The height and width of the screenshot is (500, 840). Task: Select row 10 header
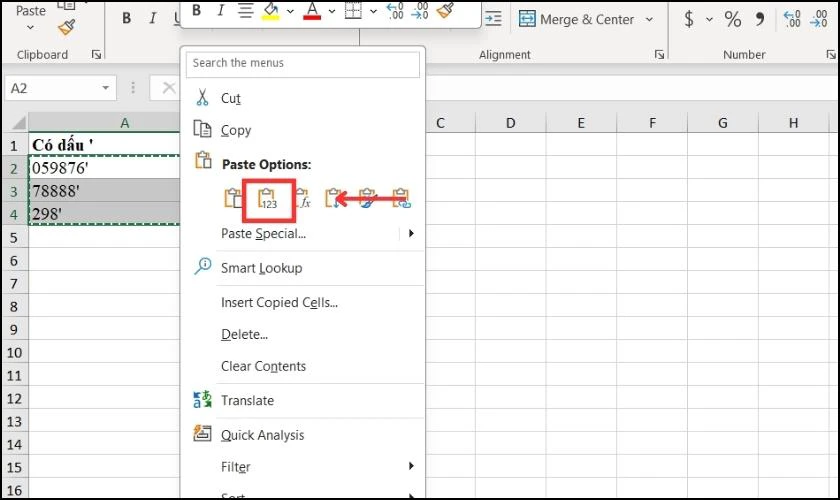click(x=14, y=353)
